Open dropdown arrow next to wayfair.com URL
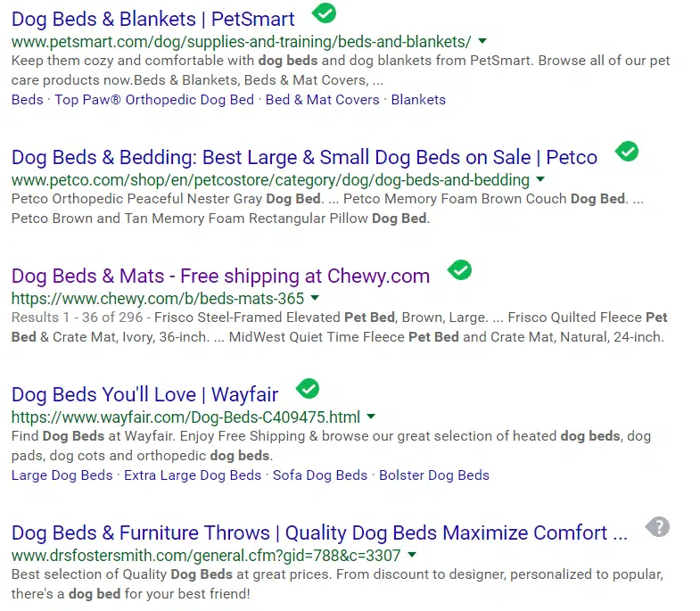The width and height of the screenshot is (700, 611). pos(371,417)
